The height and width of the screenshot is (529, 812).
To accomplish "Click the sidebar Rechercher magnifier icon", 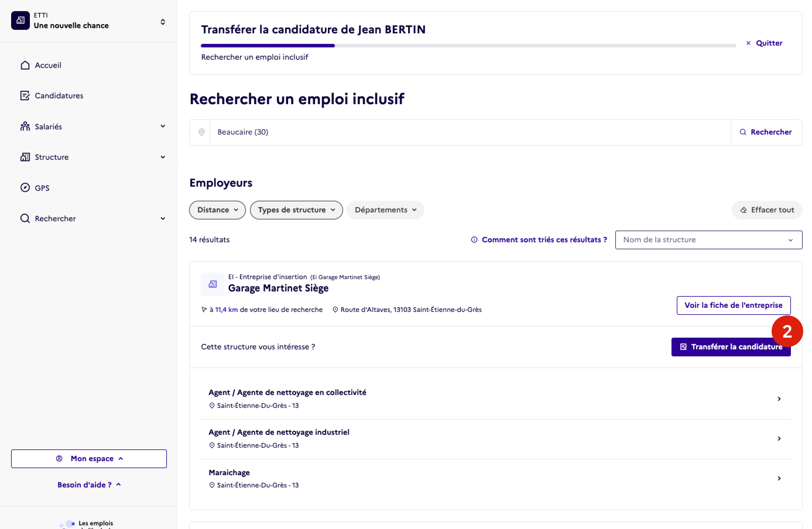I will coord(25,218).
